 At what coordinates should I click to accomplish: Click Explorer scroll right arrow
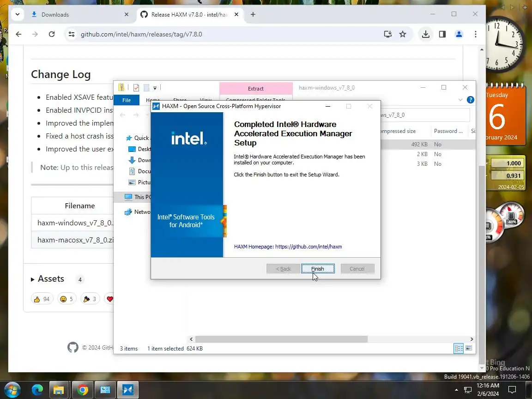click(x=472, y=339)
